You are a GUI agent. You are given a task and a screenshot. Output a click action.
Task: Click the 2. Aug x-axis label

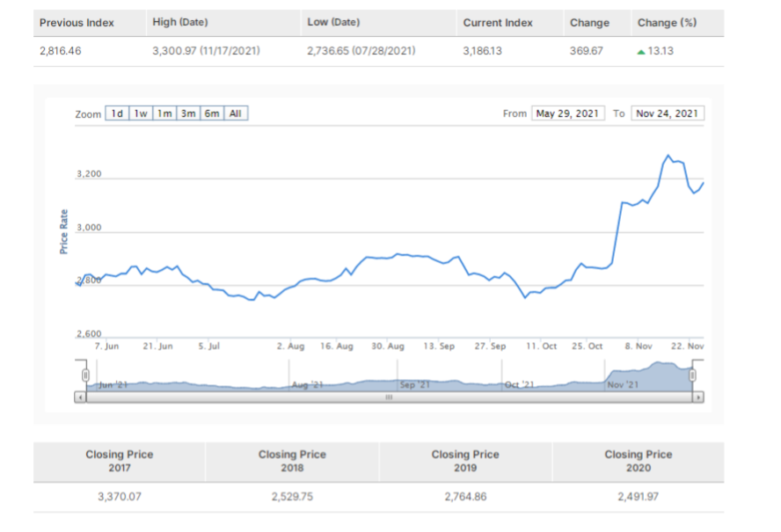[290, 346]
